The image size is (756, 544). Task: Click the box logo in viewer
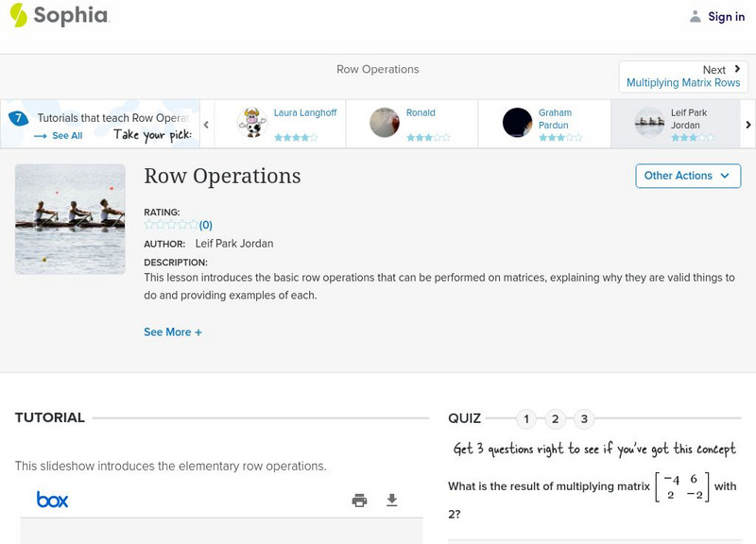[x=53, y=500]
